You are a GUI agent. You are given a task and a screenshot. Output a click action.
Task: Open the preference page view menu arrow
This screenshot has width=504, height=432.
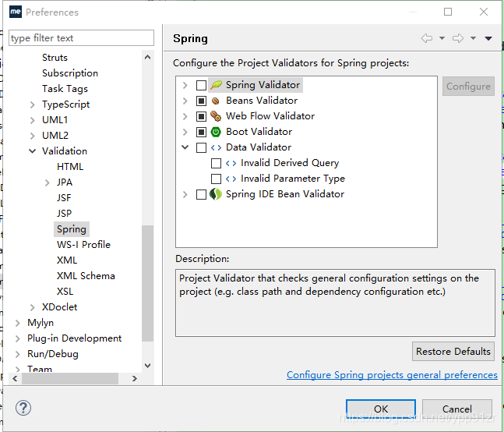click(488, 38)
